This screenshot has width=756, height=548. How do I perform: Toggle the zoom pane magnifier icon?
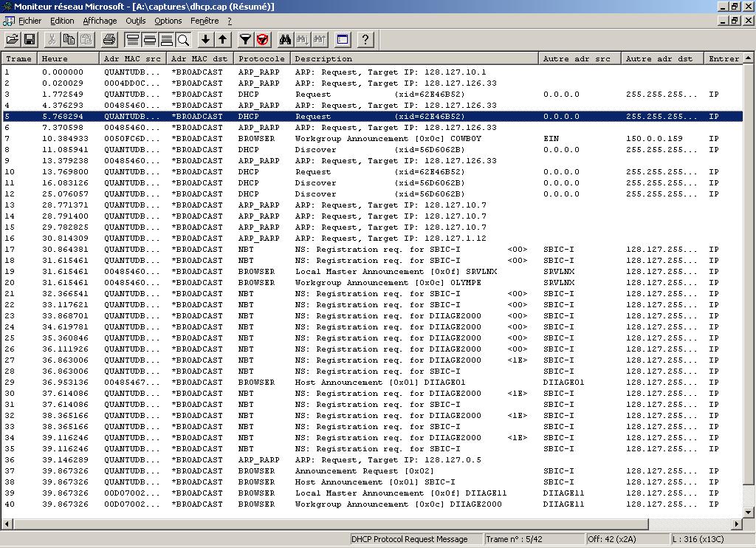[183, 40]
